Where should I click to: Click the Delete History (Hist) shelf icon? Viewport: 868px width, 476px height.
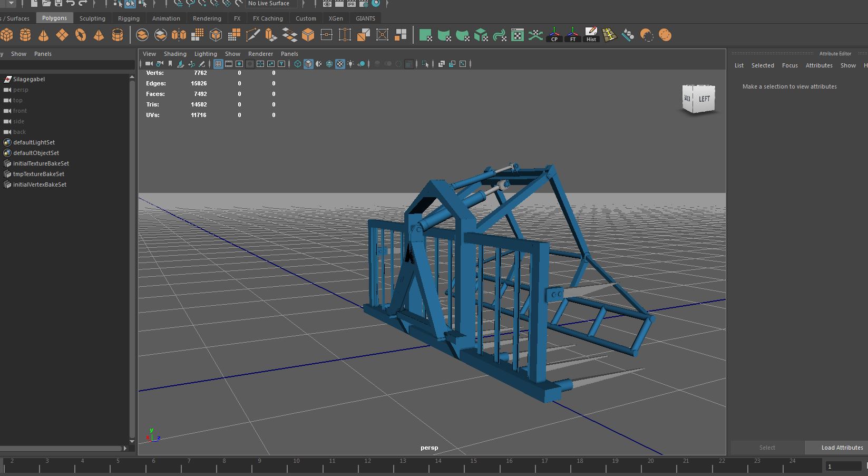(x=591, y=35)
